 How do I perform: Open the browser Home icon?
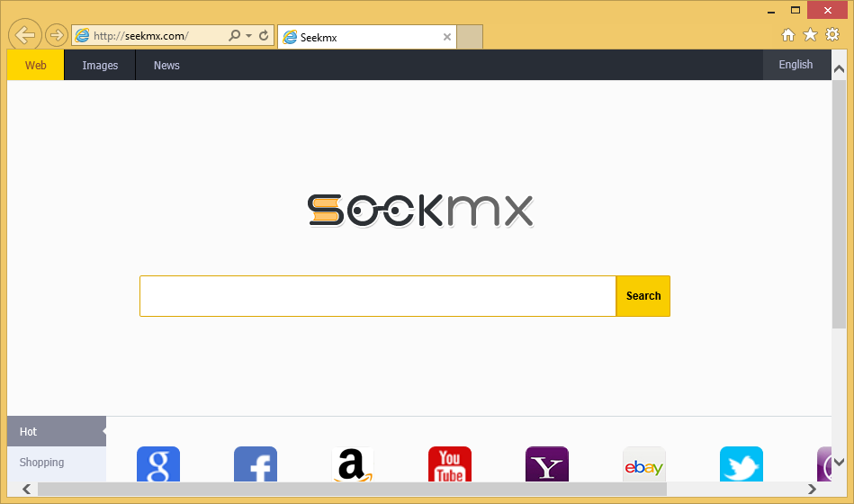[x=788, y=35]
